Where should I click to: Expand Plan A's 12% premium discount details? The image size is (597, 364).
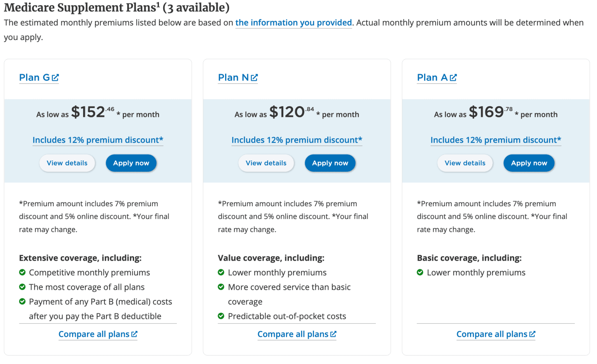point(496,140)
